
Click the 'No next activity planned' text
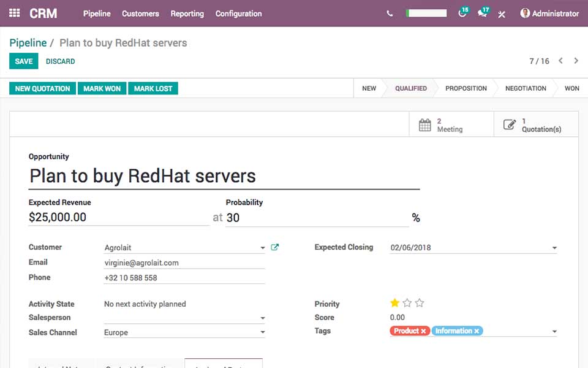click(x=145, y=304)
